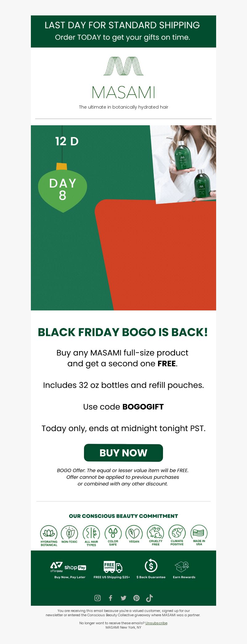Click the Climate Positive globe icon
Image resolution: width=247 pixels, height=644 pixels.
click(x=177, y=533)
